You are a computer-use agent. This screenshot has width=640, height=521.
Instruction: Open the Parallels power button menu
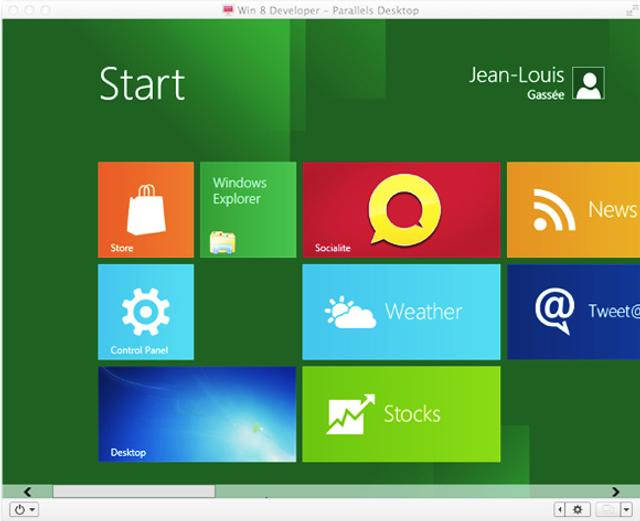point(24,510)
